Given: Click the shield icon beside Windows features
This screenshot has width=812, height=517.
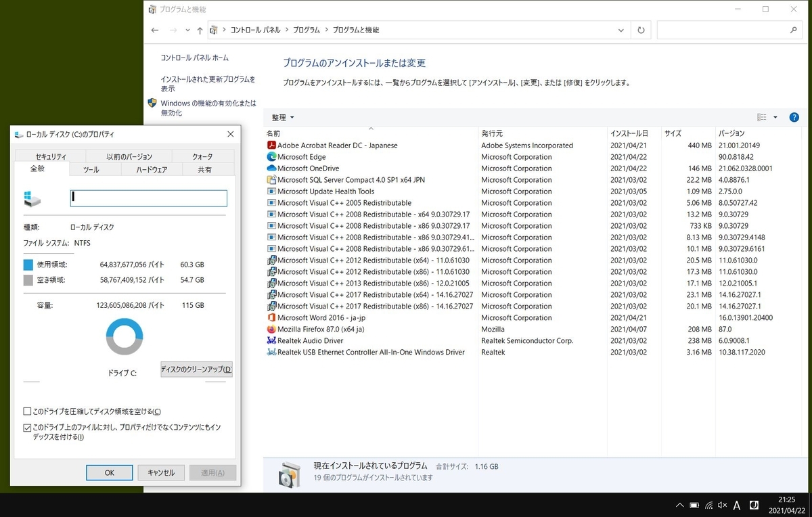Looking at the screenshot, I should [x=152, y=104].
